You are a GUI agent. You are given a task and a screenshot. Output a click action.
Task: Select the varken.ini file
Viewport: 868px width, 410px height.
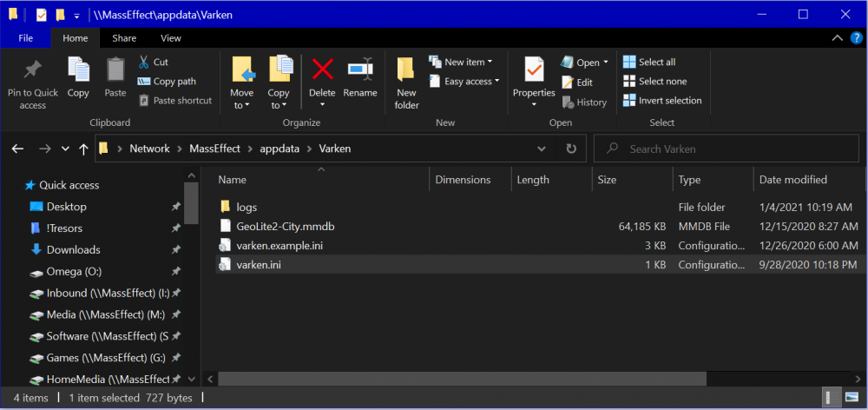(259, 265)
